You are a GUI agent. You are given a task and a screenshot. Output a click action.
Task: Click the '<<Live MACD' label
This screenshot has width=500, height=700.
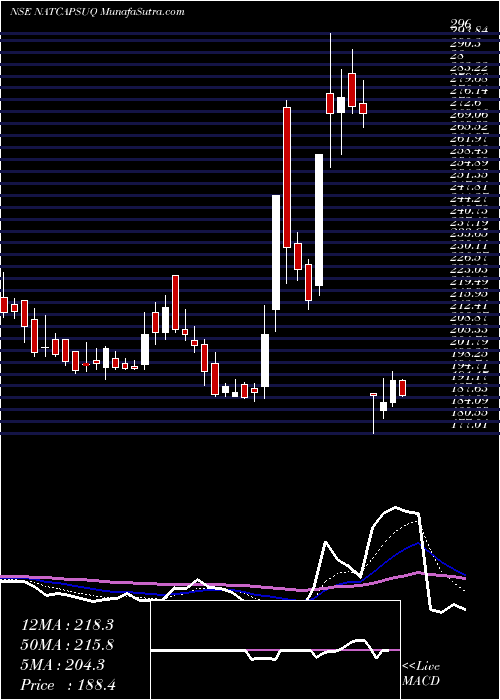pyautogui.click(x=421, y=674)
